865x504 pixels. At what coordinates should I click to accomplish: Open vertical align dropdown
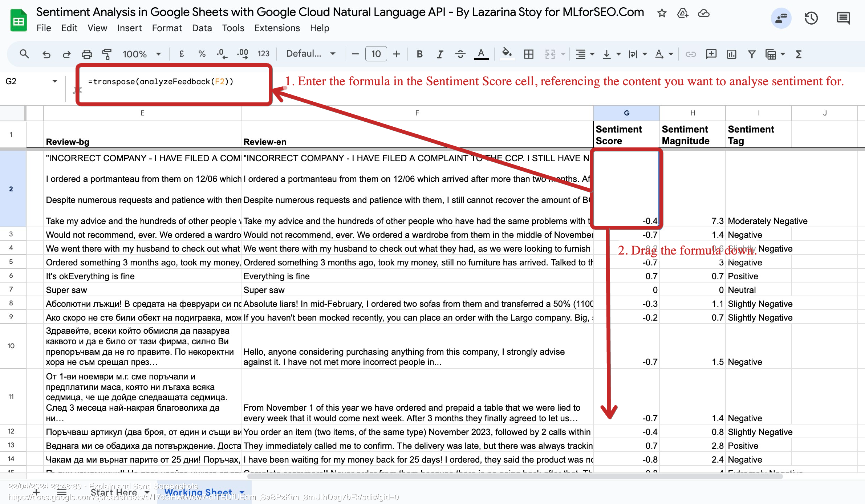coord(612,54)
